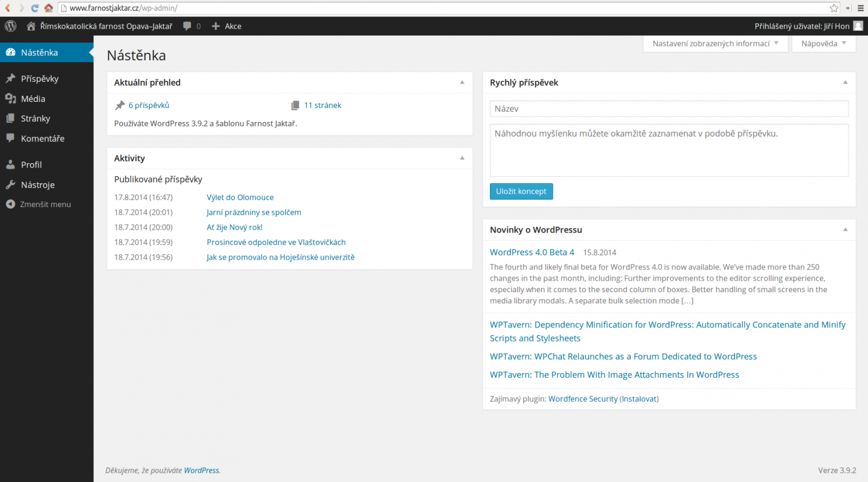
Task: Open the comments bubble icon in admin bar
Action: coord(187,26)
